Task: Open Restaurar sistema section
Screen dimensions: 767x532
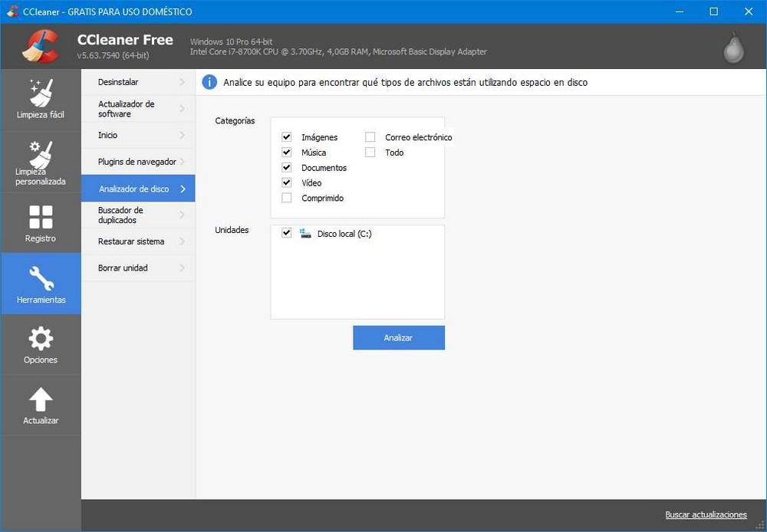Action: (x=138, y=241)
